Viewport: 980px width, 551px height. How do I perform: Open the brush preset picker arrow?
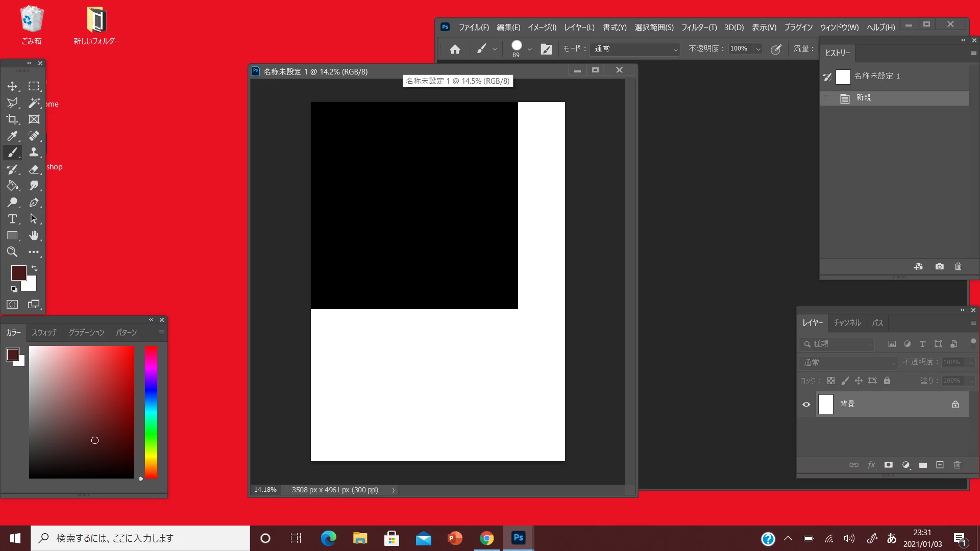pos(529,49)
